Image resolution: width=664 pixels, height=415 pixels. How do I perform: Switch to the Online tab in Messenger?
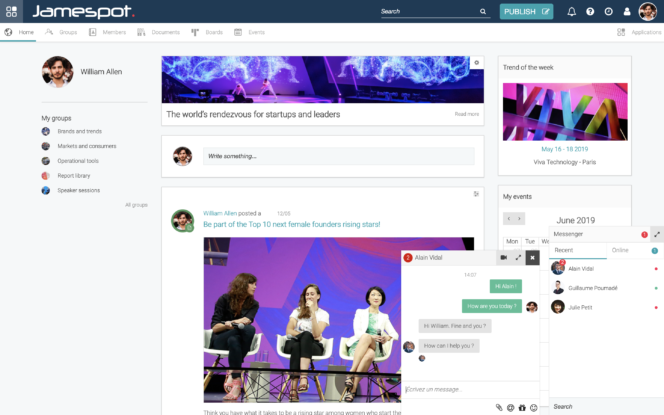pos(619,250)
